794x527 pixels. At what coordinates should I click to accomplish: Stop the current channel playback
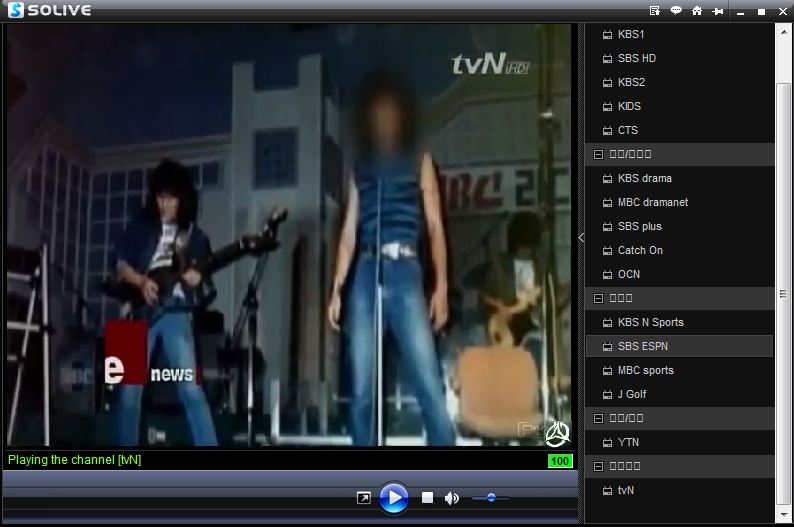pyautogui.click(x=427, y=498)
